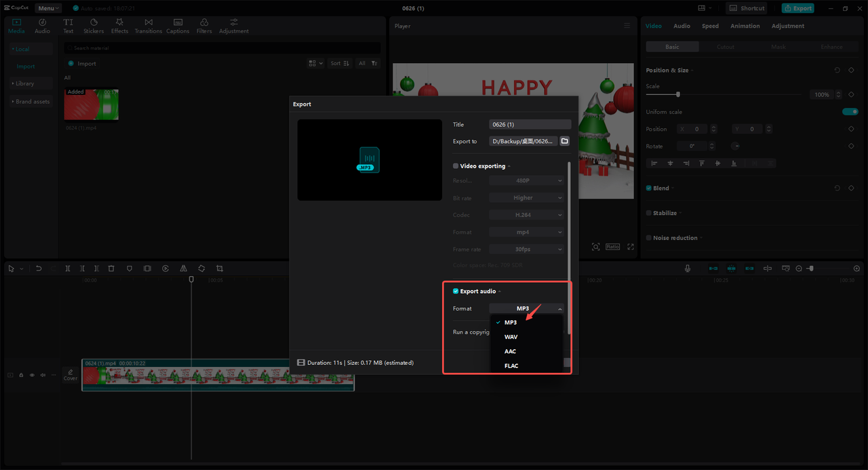Switch to the Speed tab
This screenshot has width=868, height=470.
coord(710,26)
